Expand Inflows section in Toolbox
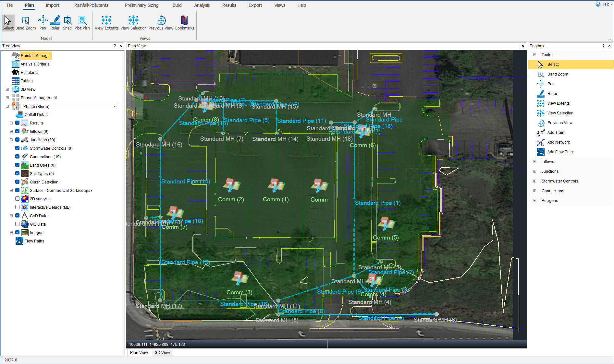 (534, 162)
